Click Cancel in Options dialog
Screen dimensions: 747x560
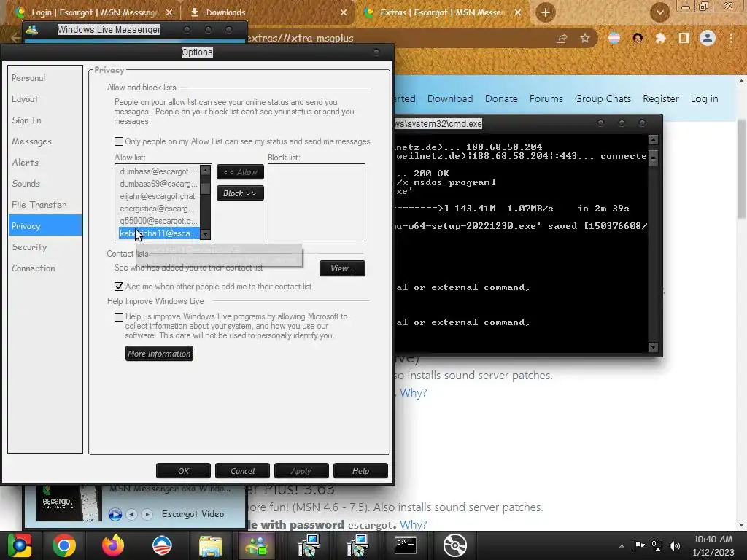(242, 471)
